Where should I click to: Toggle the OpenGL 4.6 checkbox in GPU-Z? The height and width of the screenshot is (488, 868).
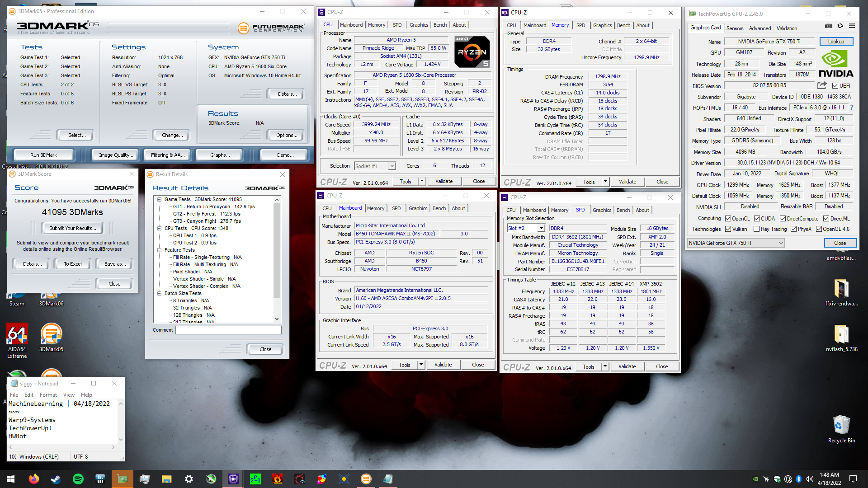(x=819, y=229)
